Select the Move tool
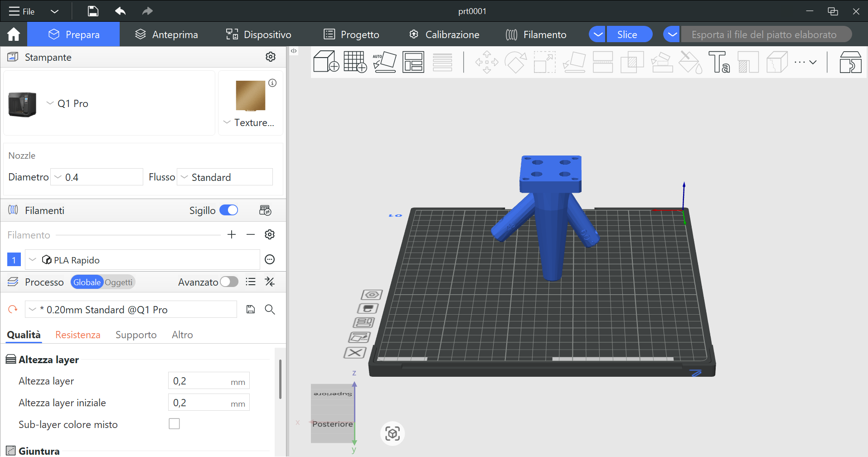 tap(487, 62)
